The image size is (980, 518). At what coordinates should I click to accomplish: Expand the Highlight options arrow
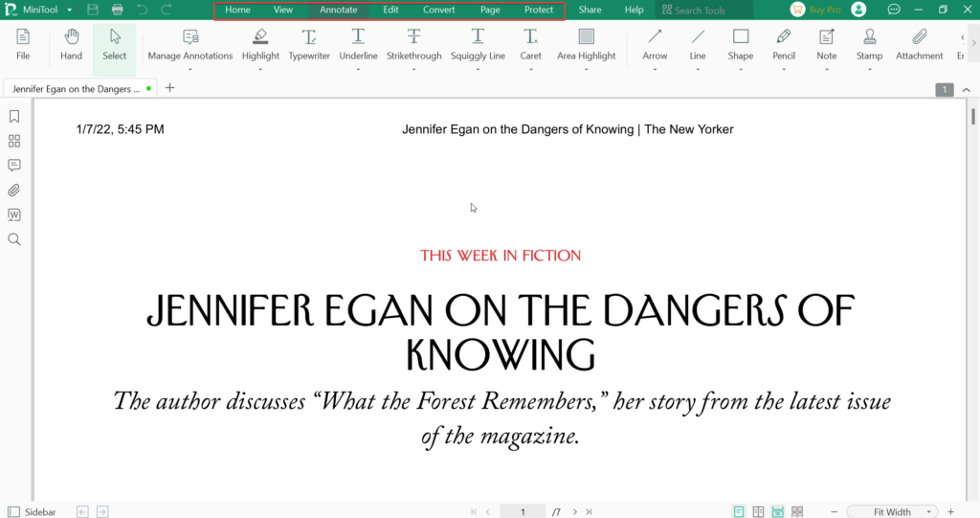260,69
